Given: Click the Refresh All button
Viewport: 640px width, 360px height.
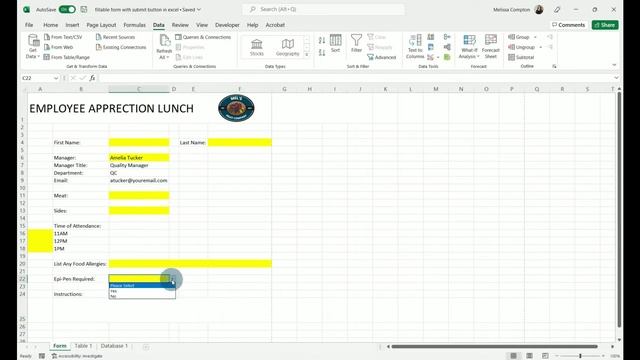Looking at the screenshot, I should click(x=164, y=46).
